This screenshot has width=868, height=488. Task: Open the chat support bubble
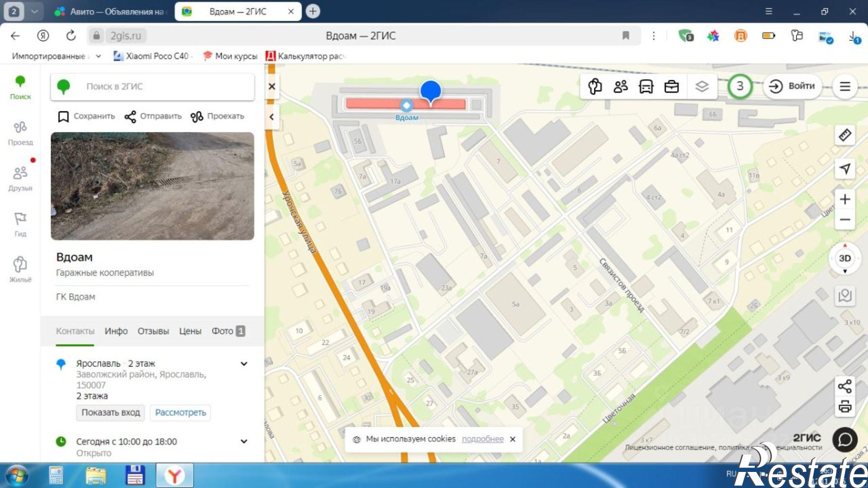coord(845,439)
